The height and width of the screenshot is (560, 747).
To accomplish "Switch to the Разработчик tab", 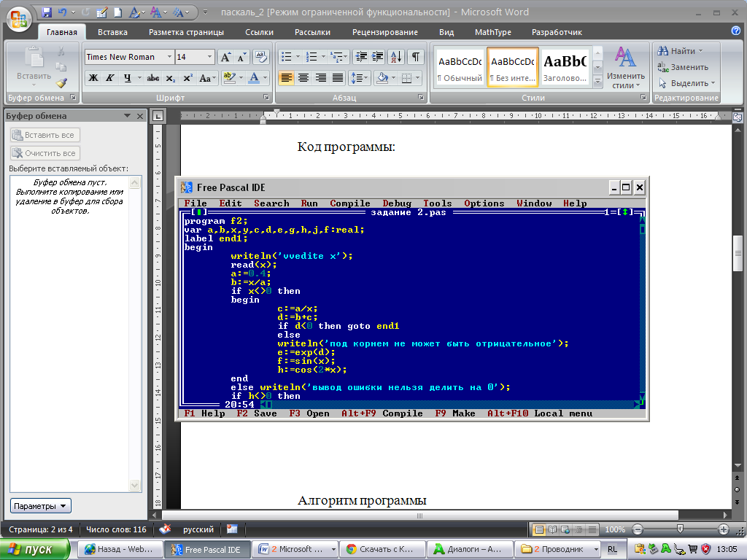I will pyautogui.click(x=557, y=32).
